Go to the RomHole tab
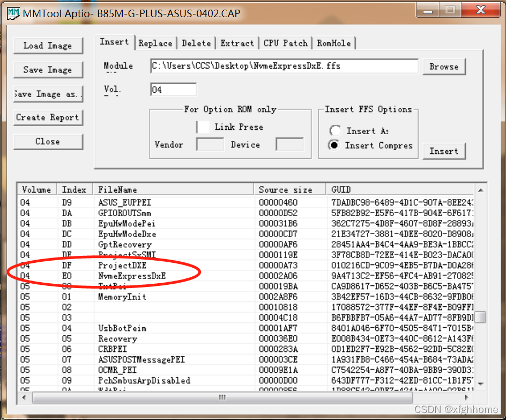 (x=334, y=43)
